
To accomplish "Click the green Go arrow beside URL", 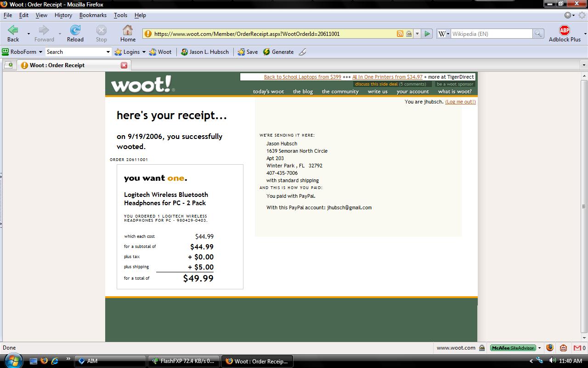I will tap(427, 34).
